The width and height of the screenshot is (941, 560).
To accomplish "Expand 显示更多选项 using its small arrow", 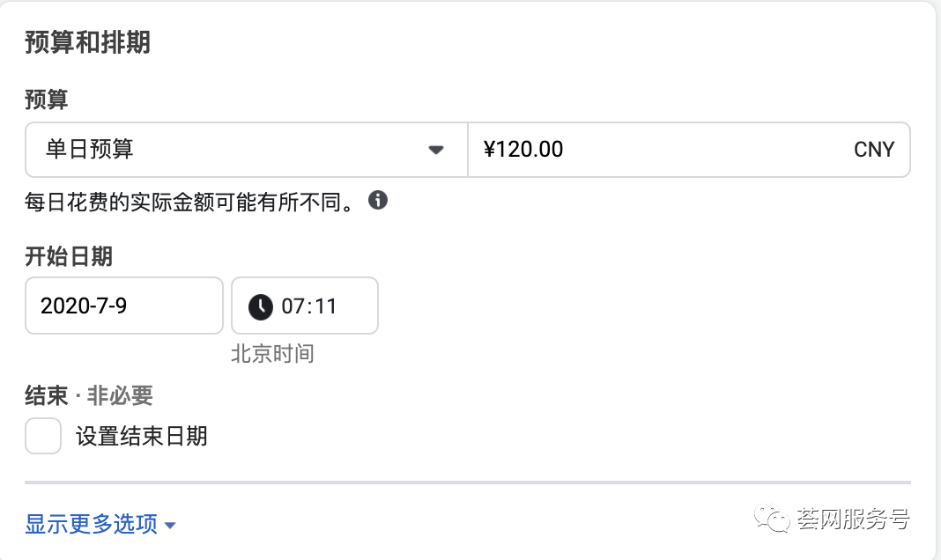I will pos(171,526).
